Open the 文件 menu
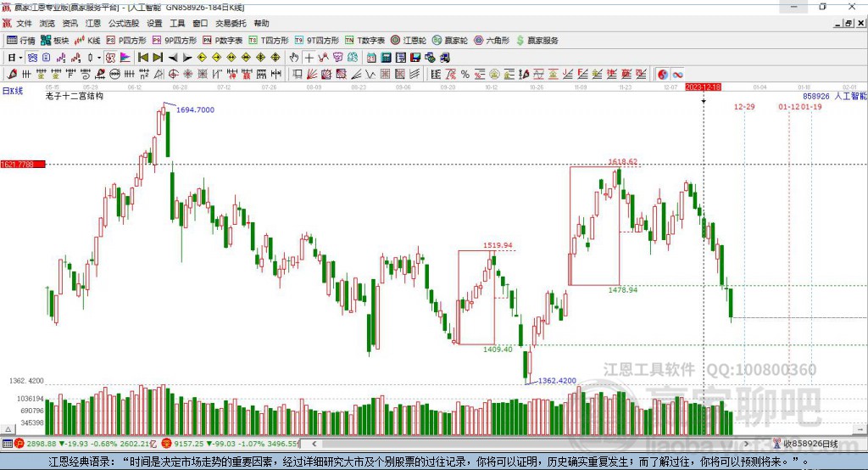This screenshot has width=868, height=470. click(x=24, y=23)
